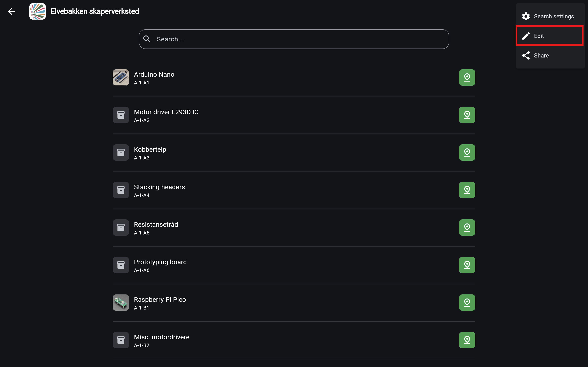Open the Arduino Nano thumbnail image
The width and height of the screenshot is (588, 367).
[121, 77]
